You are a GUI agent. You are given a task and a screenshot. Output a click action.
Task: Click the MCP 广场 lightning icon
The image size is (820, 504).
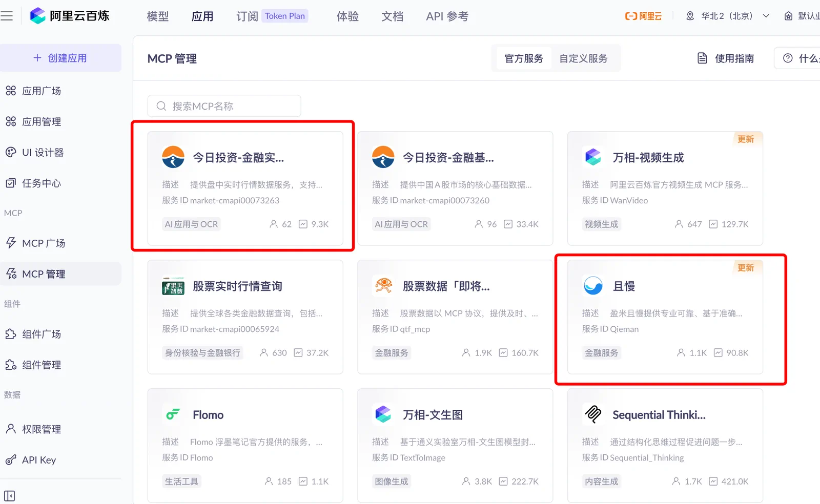pos(11,243)
